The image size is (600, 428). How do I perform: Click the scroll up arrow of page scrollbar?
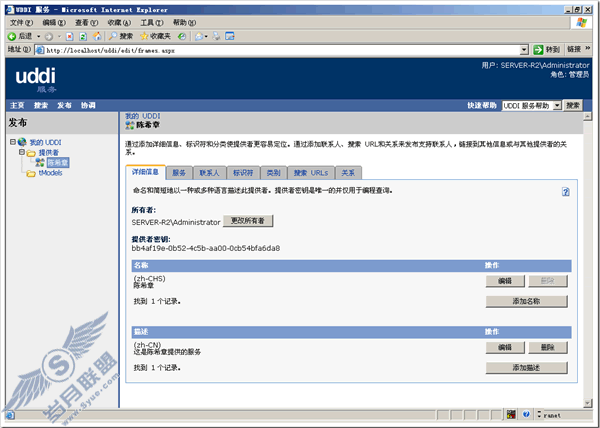[587, 117]
